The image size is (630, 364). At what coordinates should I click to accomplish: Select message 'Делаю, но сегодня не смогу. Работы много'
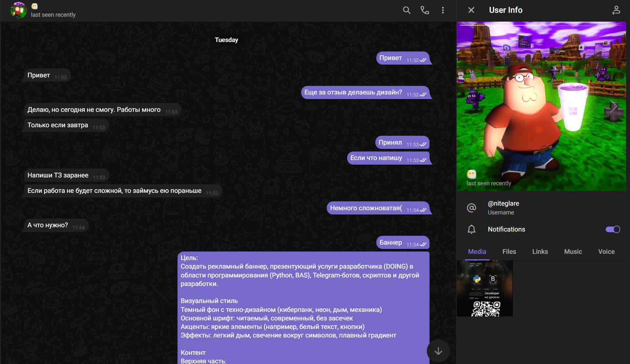102,110
